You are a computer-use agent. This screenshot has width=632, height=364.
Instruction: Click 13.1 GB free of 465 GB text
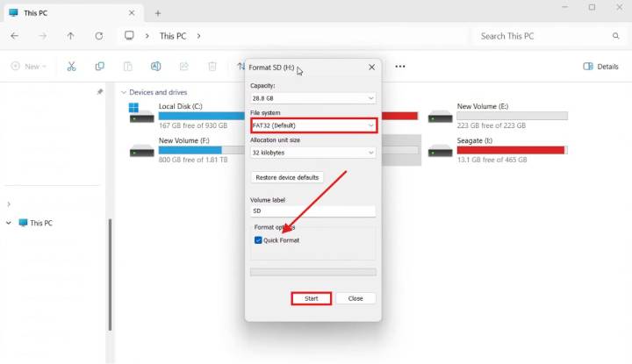point(492,160)
